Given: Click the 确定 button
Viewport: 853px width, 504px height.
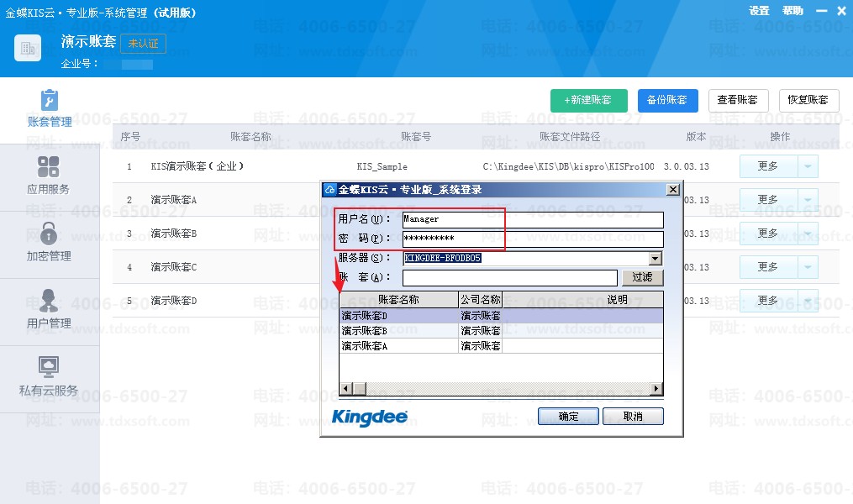Looking at the screenshot, I should pos(568,417).
